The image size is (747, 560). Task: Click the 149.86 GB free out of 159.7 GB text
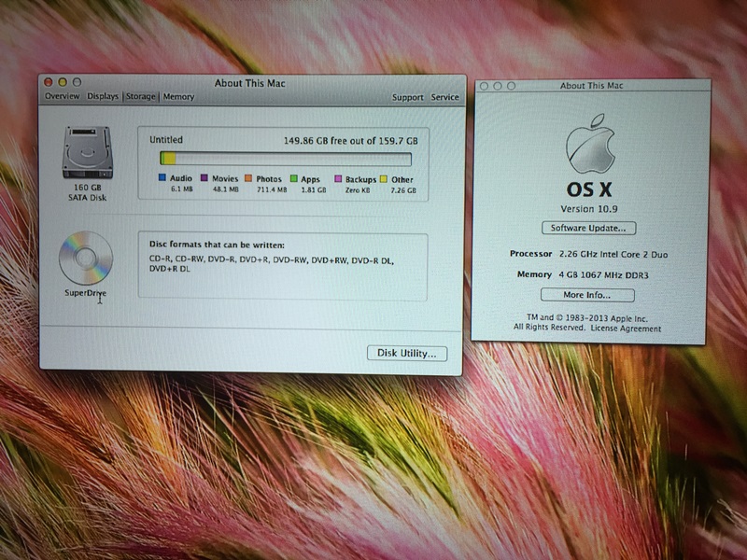click(351, 141)
